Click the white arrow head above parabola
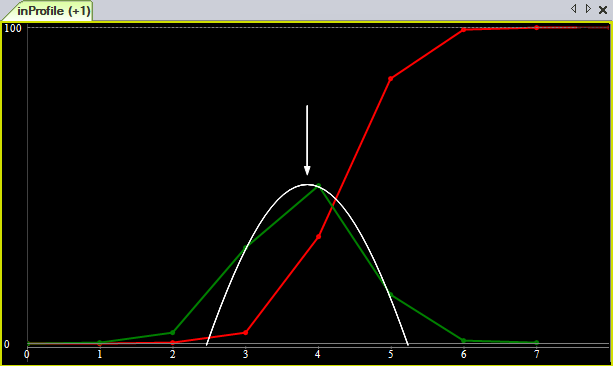Image resolution: width=613 pixels, height=366 pixels. pos(307,170)
